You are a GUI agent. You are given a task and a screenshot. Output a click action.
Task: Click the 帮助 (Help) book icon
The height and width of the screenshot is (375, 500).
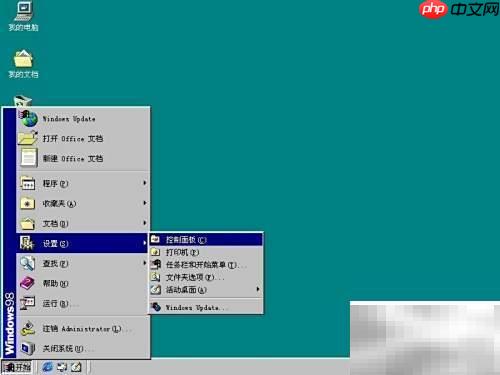(27, 283)
